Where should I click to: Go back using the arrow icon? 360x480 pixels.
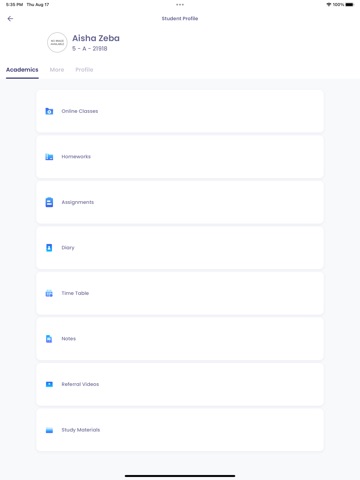tap(10, 19)
